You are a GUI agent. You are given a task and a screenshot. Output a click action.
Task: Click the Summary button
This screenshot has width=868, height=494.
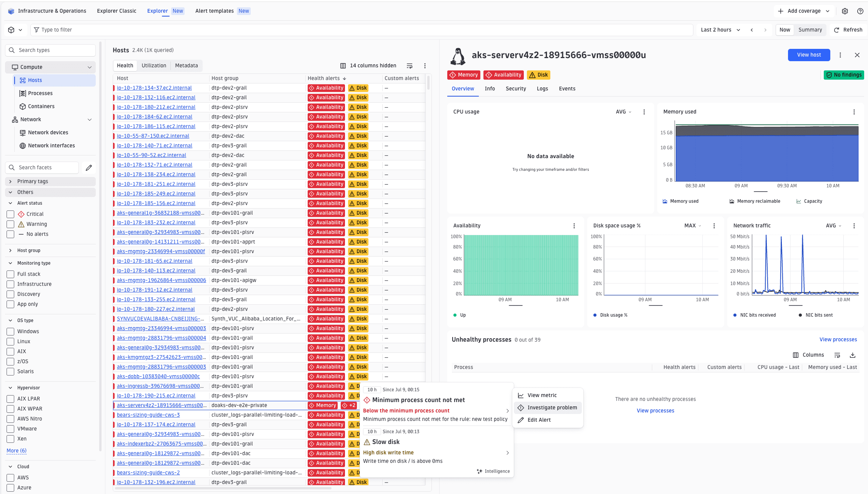point(810,30)
